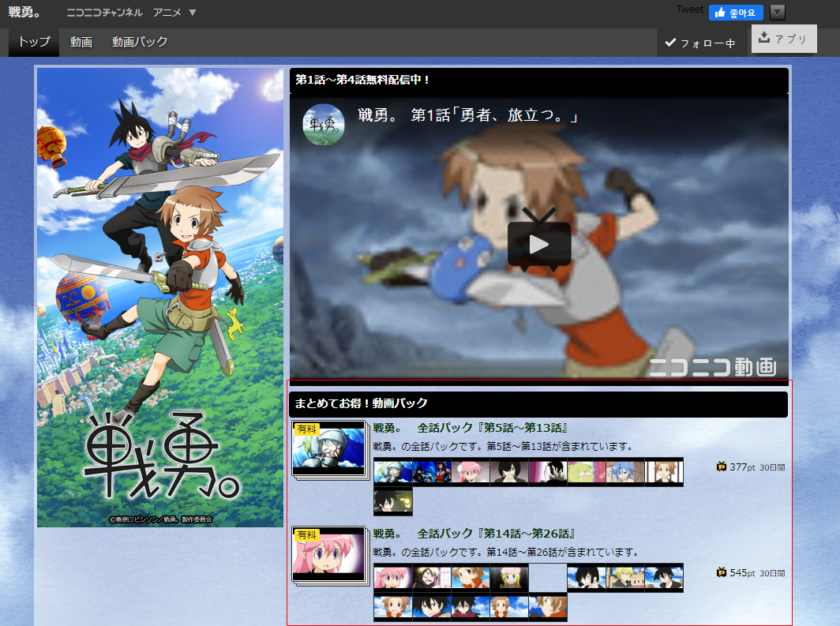
Task: Click the point icon beside 377pt
Action: coord(721,467)
